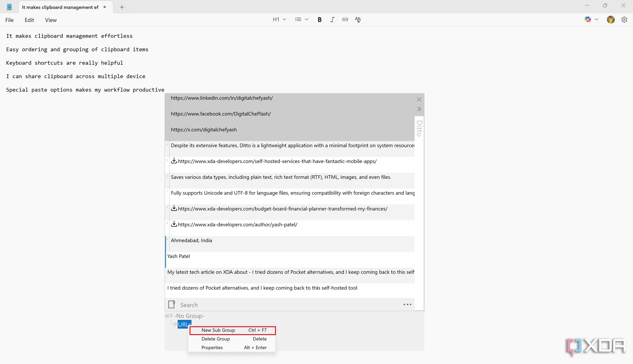Select the facebook.com/DigitalChefYash clip
Screen dimensions: 633x364
coord(290,117)
